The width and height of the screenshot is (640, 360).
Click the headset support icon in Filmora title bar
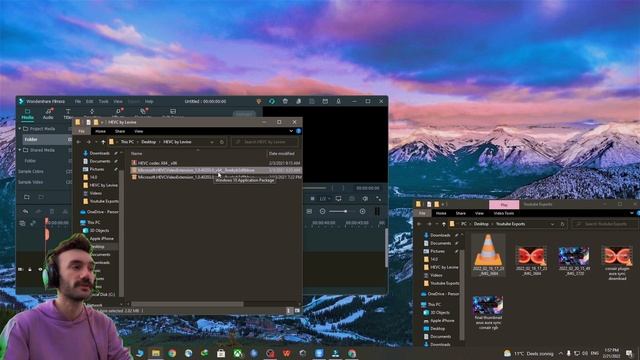click(272, 101)
